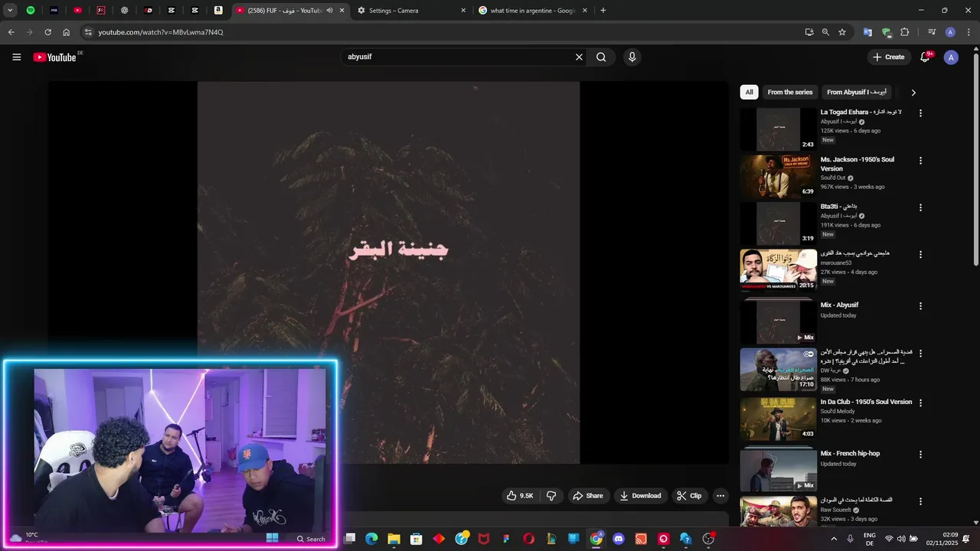
Task: Open Chrome three-dot menu
Action: pyautogui.click(x=968, y=32)
